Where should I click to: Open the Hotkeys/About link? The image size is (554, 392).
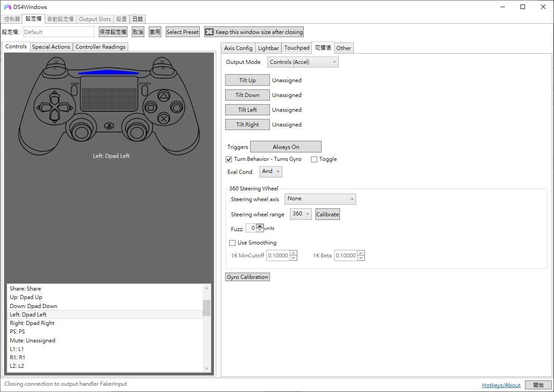click(x=501, y=385)
